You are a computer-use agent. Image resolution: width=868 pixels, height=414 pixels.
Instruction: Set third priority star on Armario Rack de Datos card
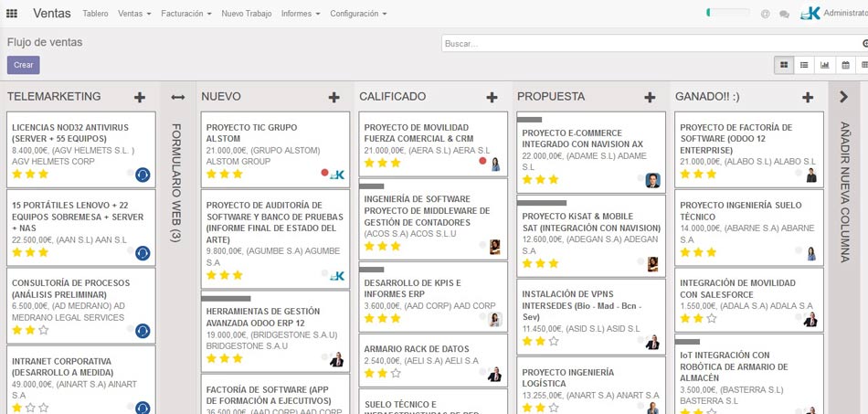point(396,374)
